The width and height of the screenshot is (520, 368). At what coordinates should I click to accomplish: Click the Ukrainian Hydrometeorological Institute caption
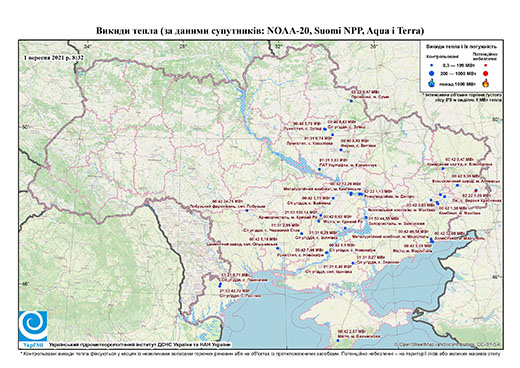point(140,345)
